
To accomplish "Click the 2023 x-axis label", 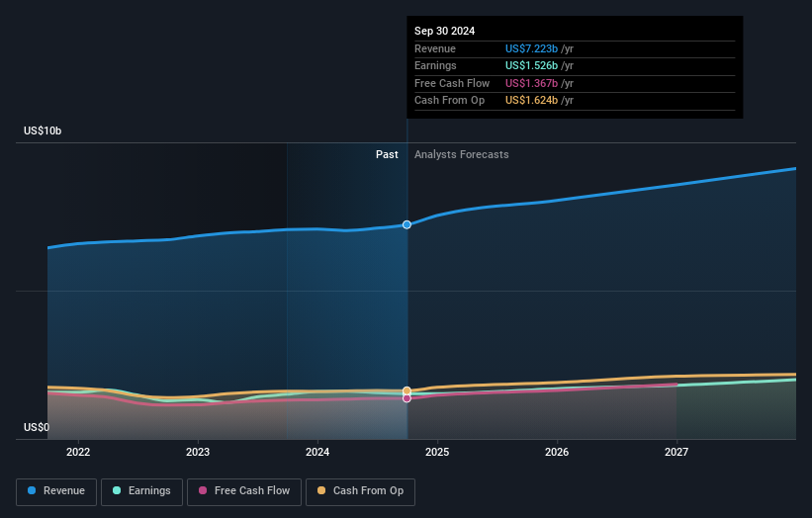I will pyautogui.click(x=198, y=453).
